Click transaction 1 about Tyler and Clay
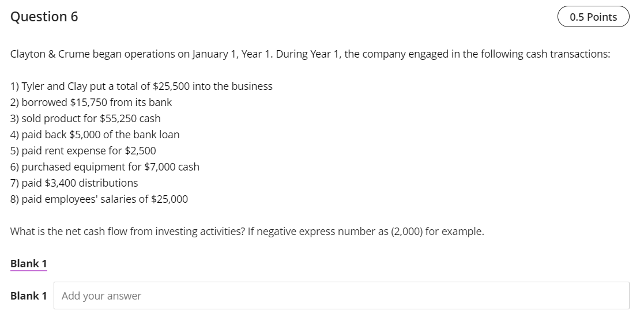Image resolution: width=644 pixels, height=322 pixels. click(x=141, y=86)
